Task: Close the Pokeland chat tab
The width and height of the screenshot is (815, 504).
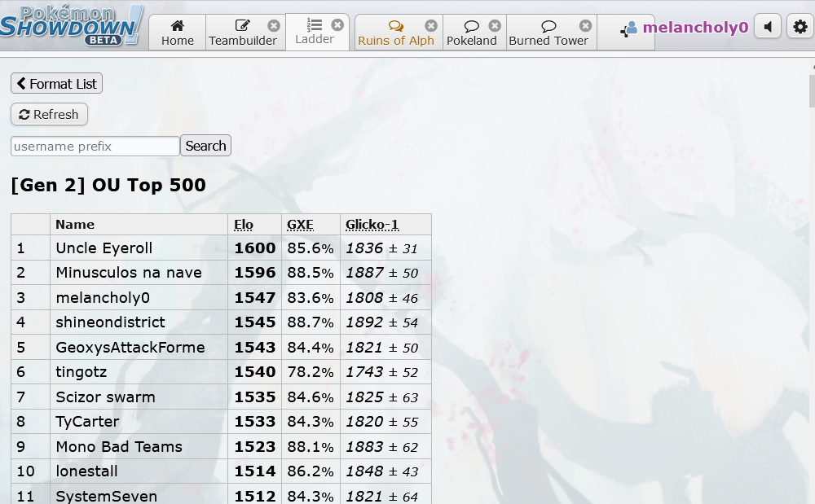Action: pyautogui.click(x=495, y=26)
